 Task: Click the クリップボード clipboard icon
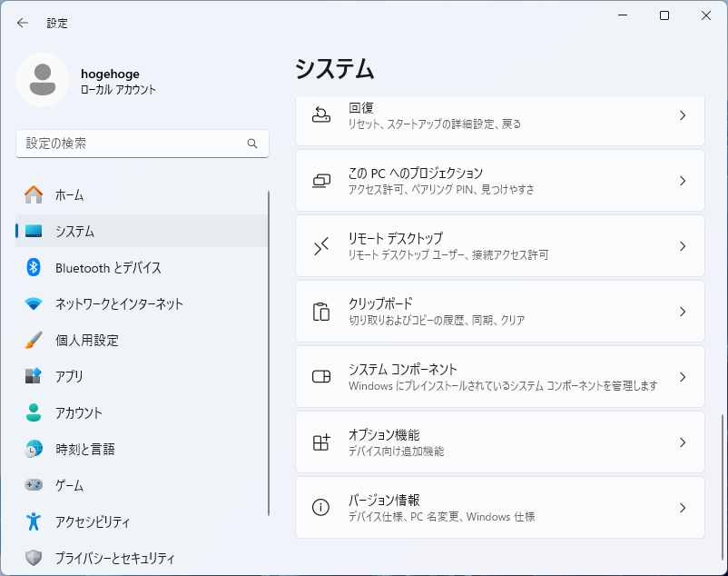pyautogui.click(x=321, y=312)
